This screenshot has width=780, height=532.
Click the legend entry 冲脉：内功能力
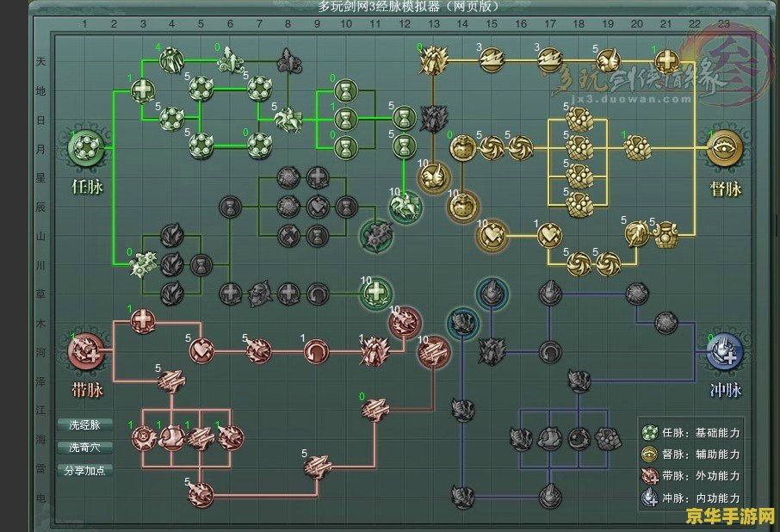pos(691,498)
